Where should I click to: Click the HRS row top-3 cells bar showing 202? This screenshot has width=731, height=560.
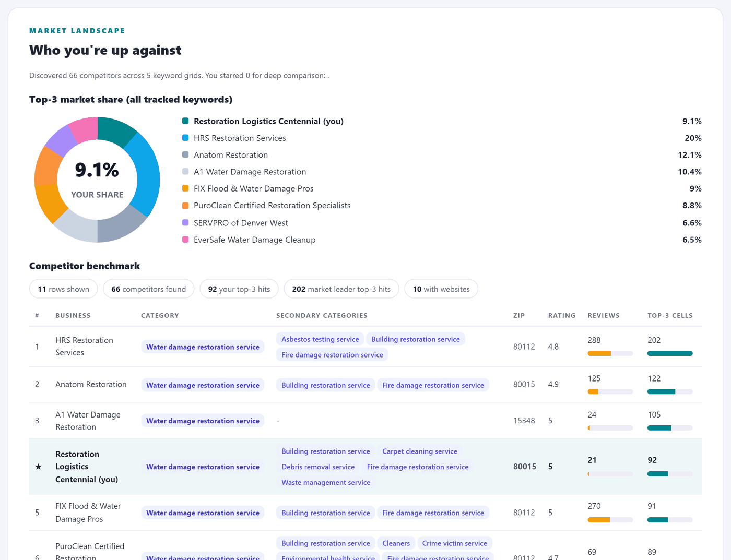coord(670,353)
